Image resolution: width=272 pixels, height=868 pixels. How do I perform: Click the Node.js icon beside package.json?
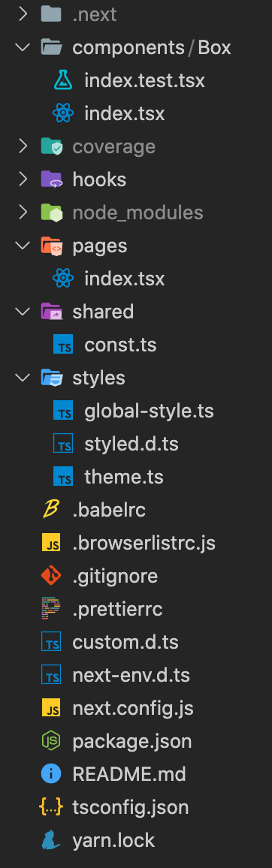pos(51,741)
